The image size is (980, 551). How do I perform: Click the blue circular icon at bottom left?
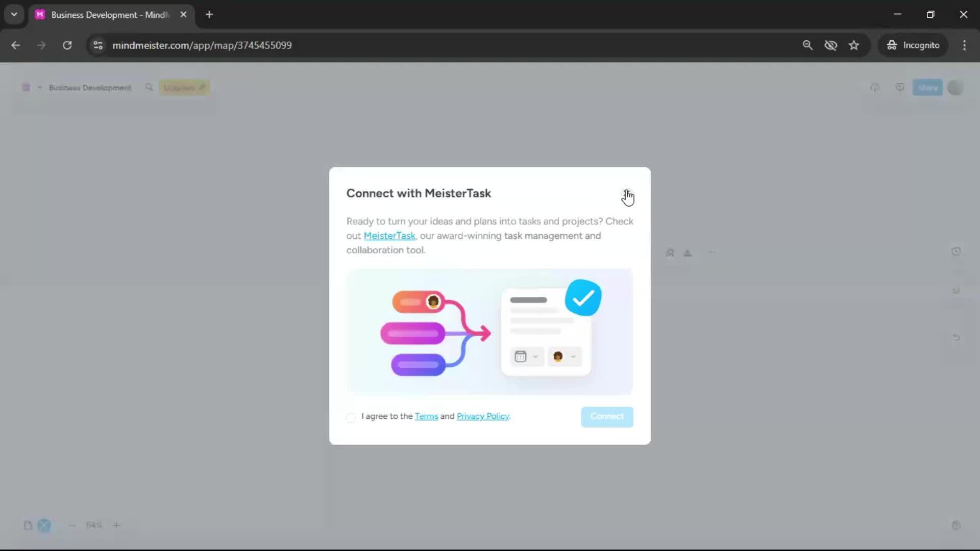point(44,525)
